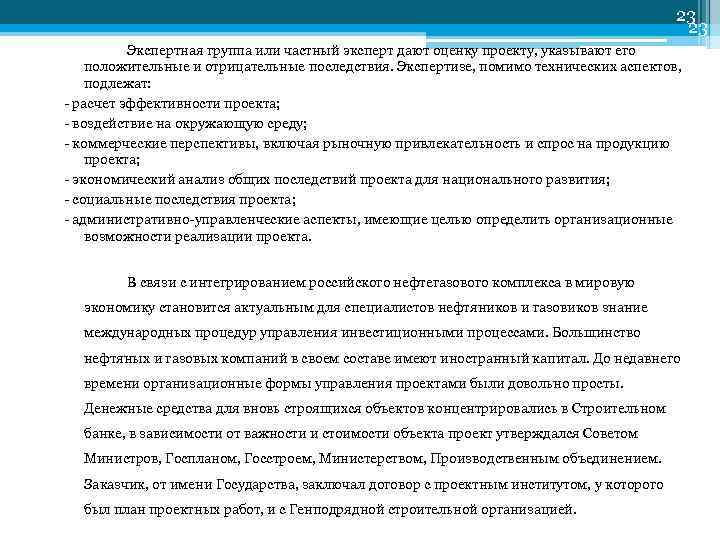The width and height of the screenshot is (720, 540).
Task: Click the line 'расчет эффективности проекта;'
Action: 176,104
